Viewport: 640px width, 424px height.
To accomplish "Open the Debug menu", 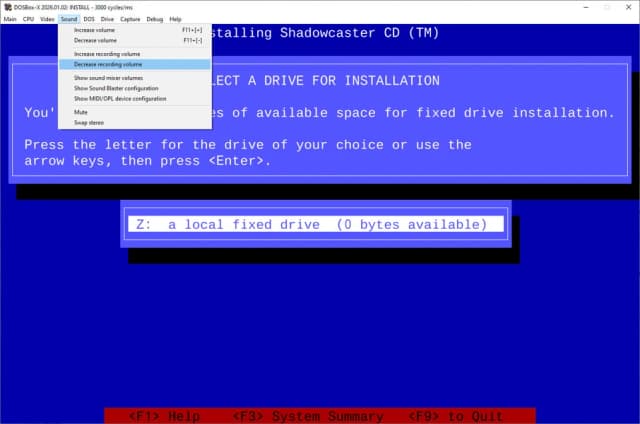I will click(155, 19).
